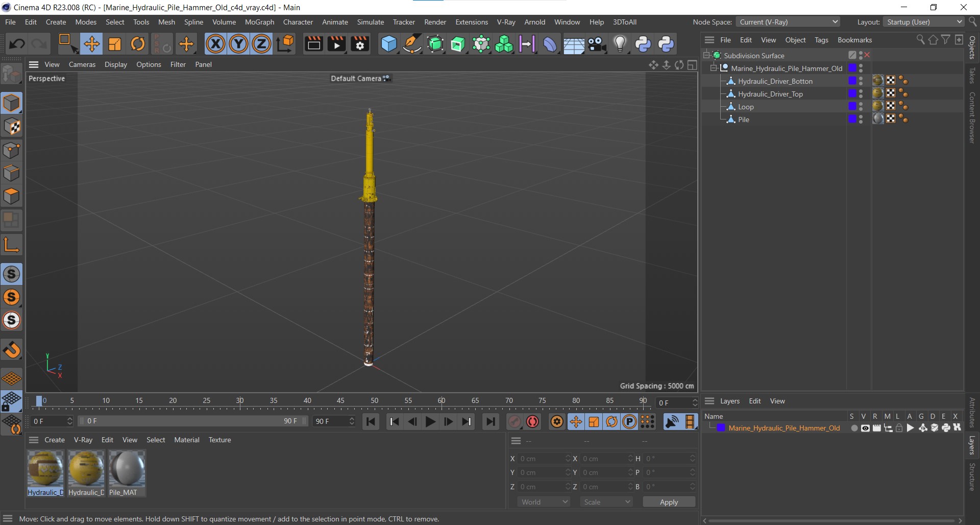Toggle visibility dots for Loop object
Screen dimensions: 980x525
(x=861, y=106)
